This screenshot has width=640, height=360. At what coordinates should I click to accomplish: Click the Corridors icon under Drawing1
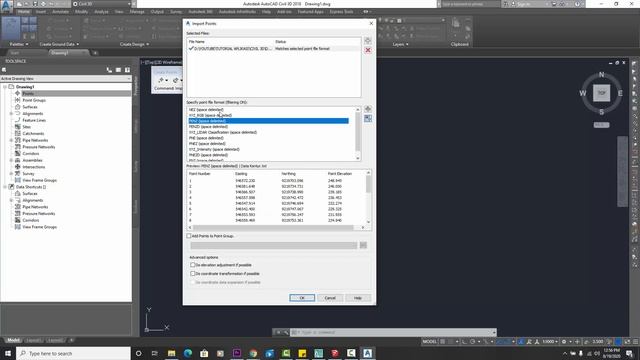18,153
